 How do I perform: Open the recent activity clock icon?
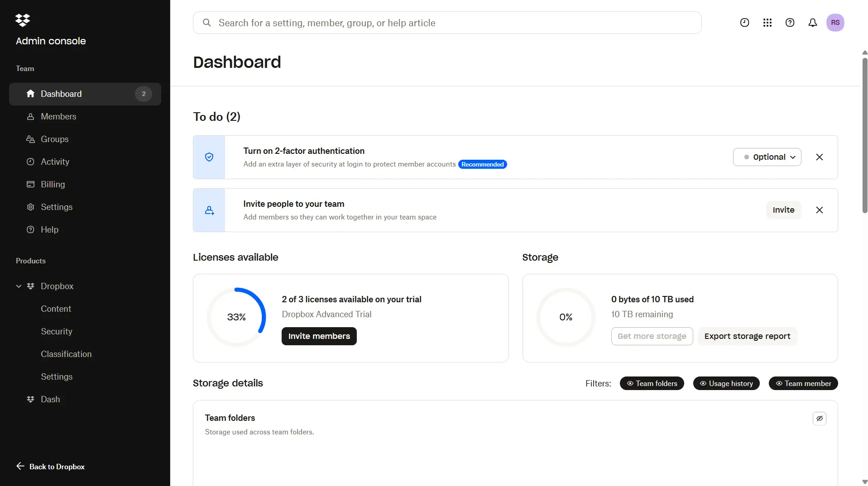point(744,23)
